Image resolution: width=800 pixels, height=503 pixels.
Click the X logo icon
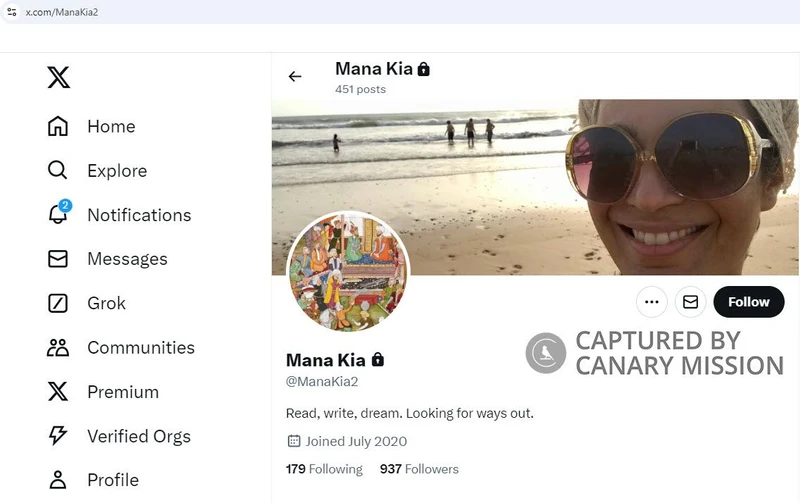pos(58,77)
